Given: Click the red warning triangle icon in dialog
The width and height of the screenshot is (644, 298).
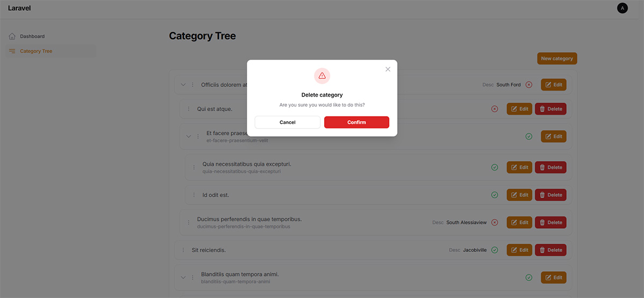Looking at the screenshot, I should 322,76.
